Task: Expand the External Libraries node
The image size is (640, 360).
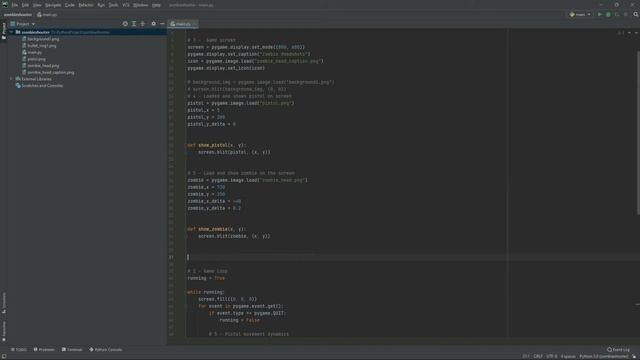Action: click(11, 79)
